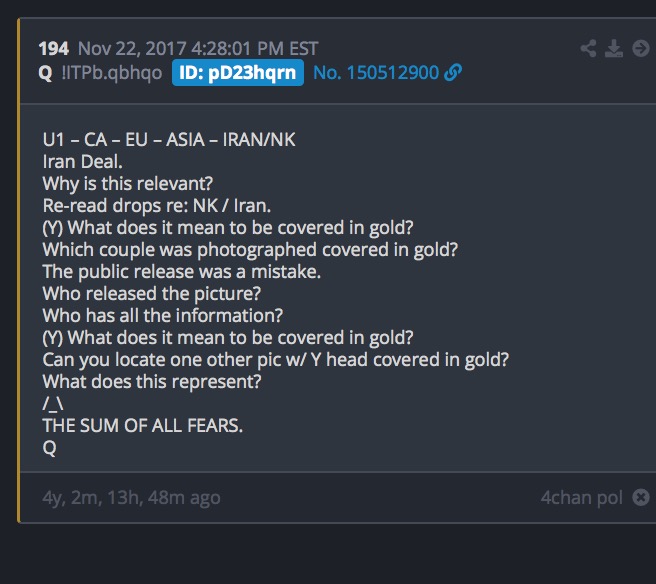The width and height of the screenshot is (656, 584).
Task: Open the post with the right-arrow circle icon
Action: point(641,49)
